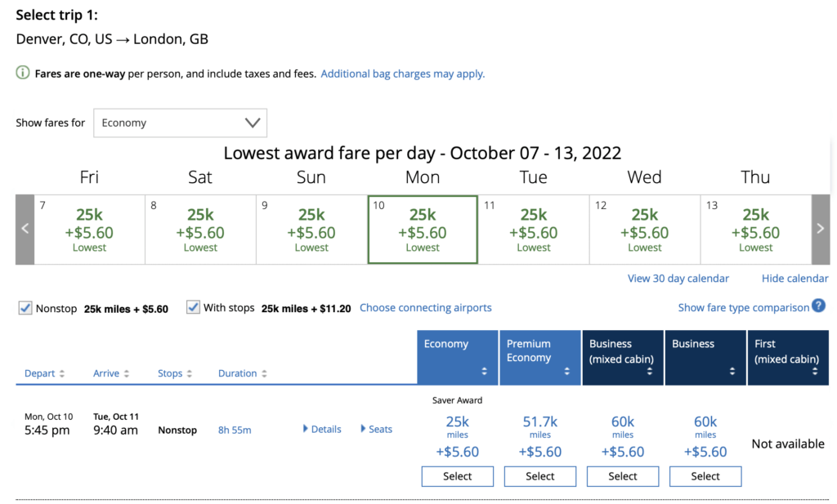The height and width of the screenshot is (504, 837).
Task: Sort by Arrive column arrows
Action: coord(126,374)
